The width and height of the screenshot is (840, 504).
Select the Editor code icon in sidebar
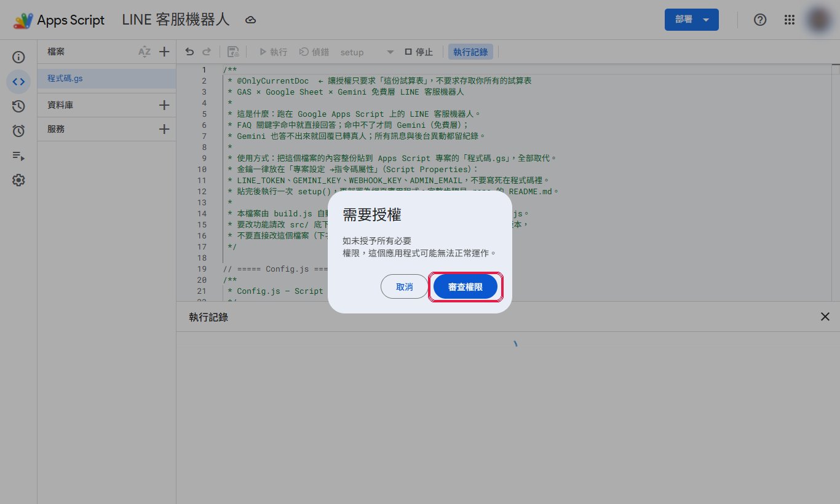[x=18, y=82]
